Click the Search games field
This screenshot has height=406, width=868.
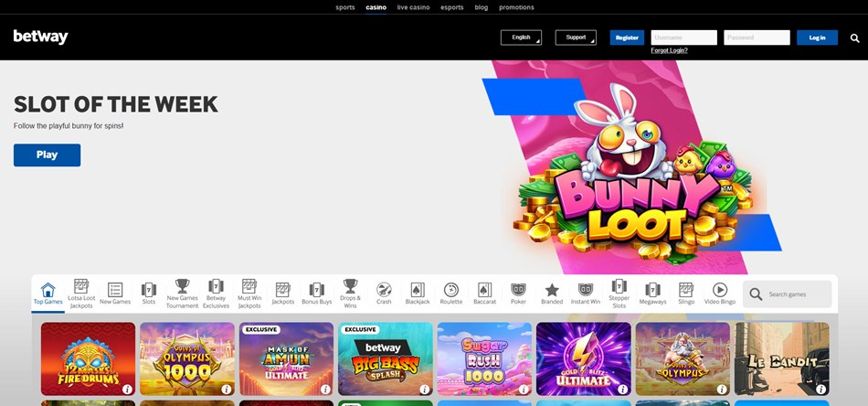click(788, 294)
